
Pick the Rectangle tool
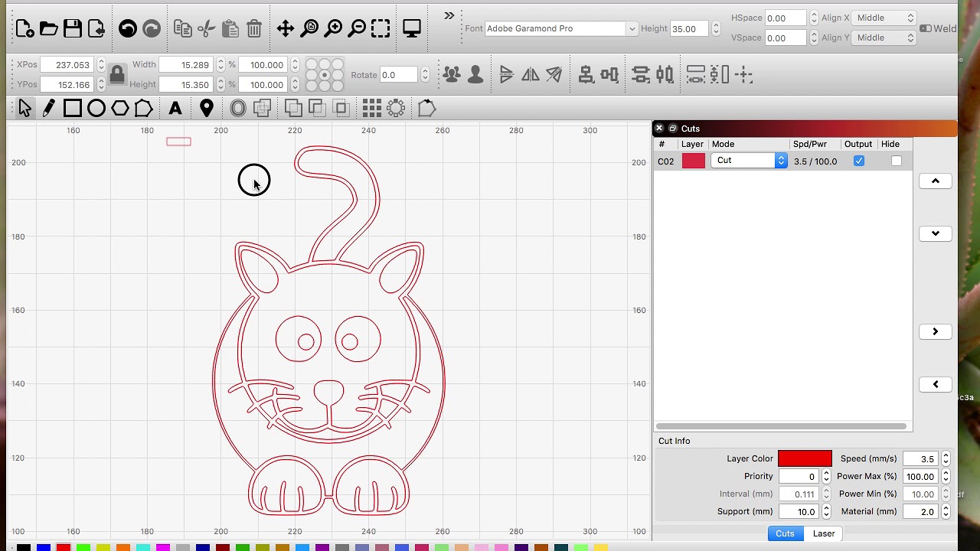72,109
